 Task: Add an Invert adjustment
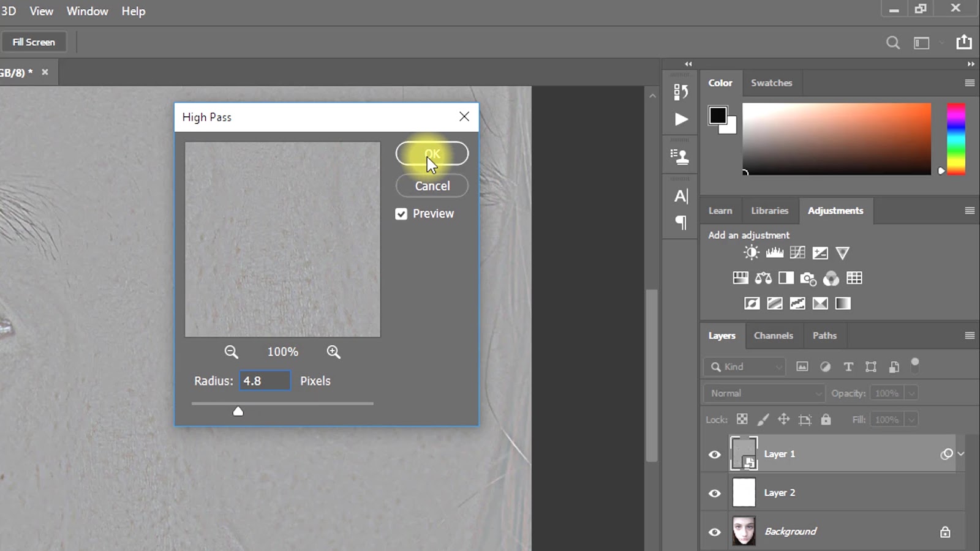tap(752, 304)
